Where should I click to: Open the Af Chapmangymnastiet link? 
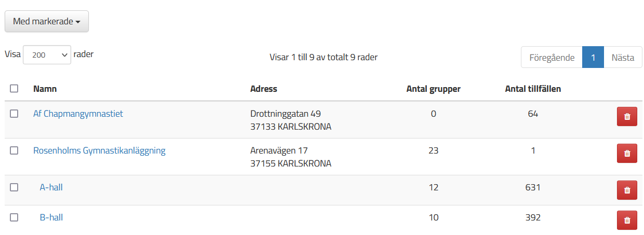tap(78, 114)
